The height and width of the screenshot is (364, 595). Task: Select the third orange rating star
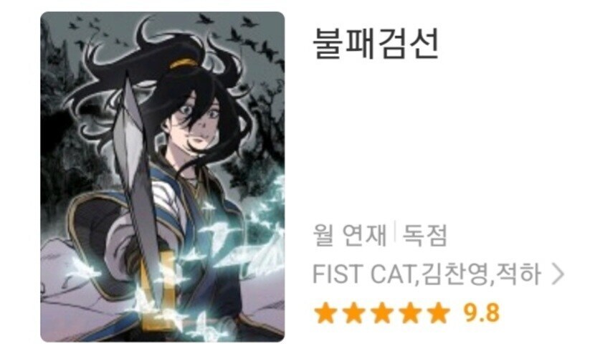[x=382, y=313]
